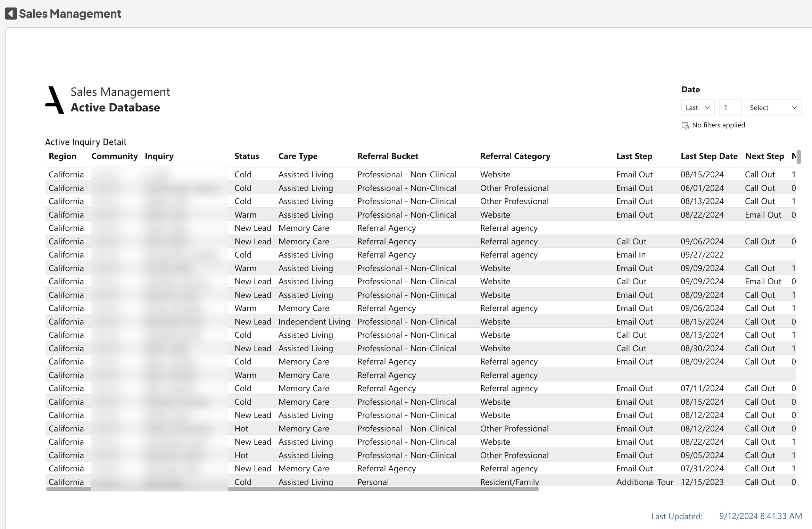Select the Resident/Family referral category cell
Viewport: 812px width, 529px height.
point(509,482)
